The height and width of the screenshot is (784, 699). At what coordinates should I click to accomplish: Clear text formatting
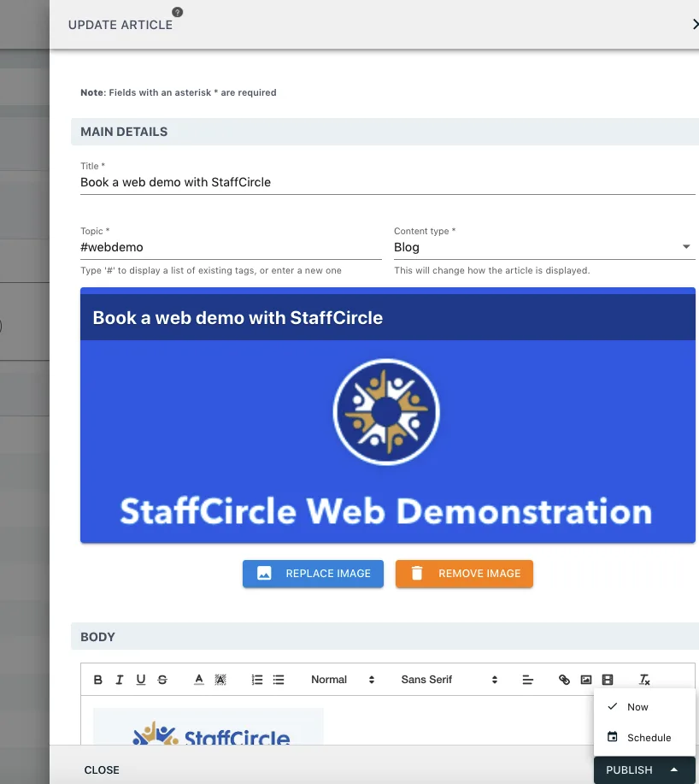point(644,680)
